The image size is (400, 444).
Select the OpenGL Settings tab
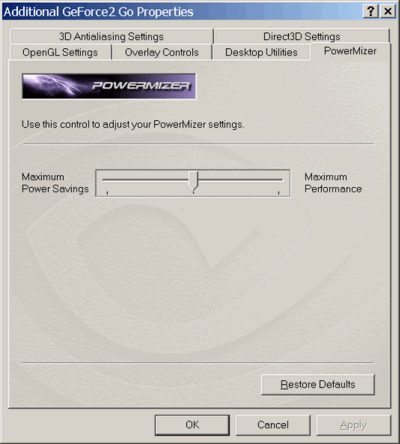click(60, 52)
